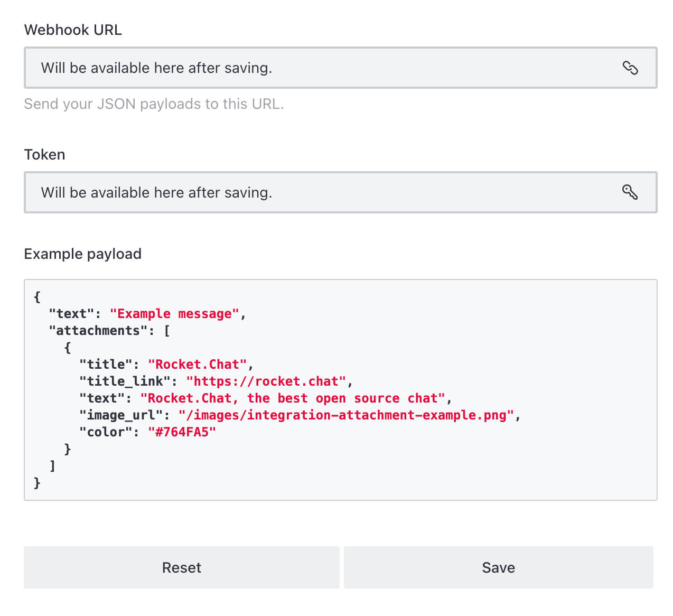Click the "image_url" key
Screen dimensions: 673x616
click(121, 415)
